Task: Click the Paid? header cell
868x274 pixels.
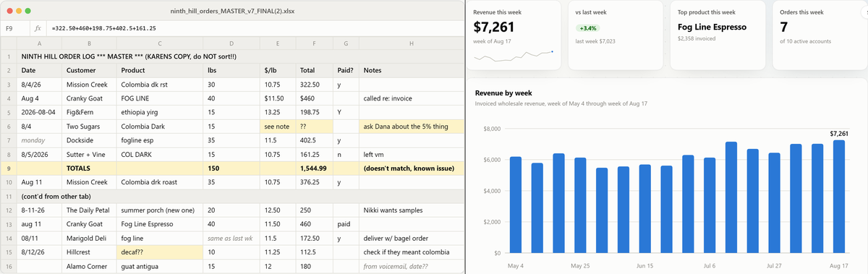Action: click(346, 70)
